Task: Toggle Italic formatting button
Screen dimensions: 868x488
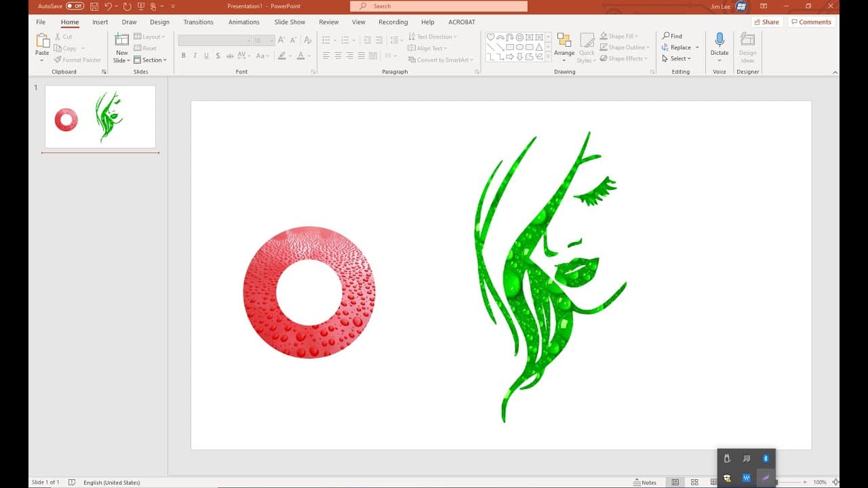Action: 195,56
